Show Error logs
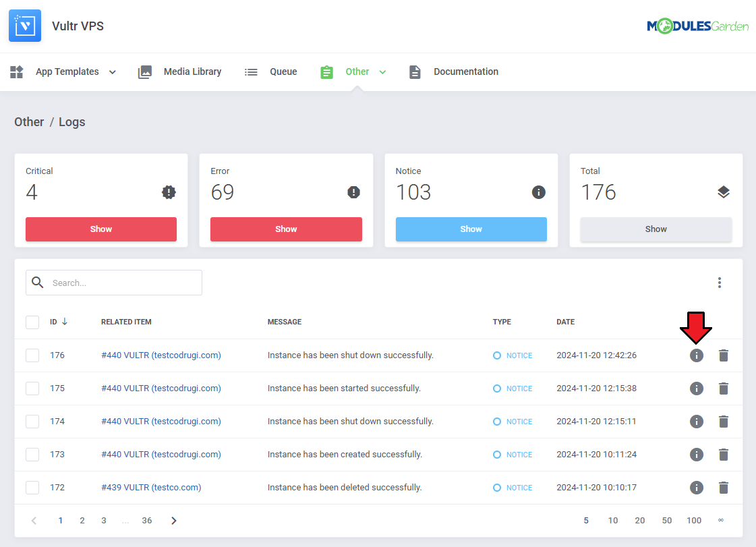 point(286,229)
